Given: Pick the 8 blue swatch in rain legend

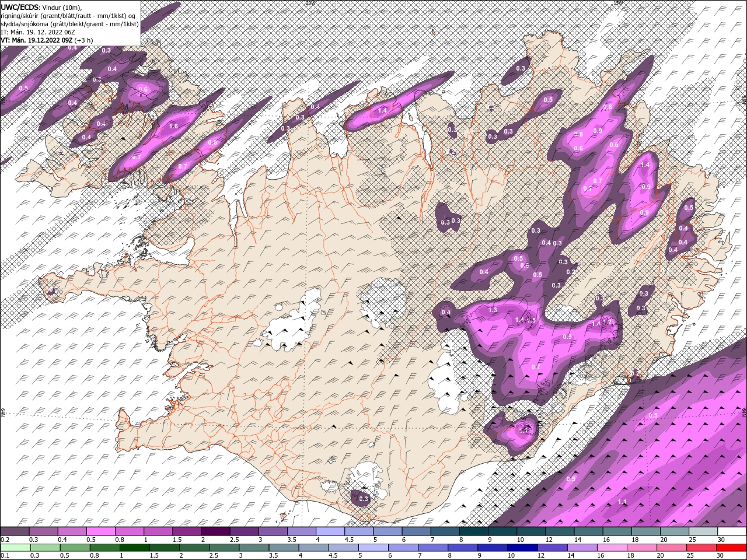Looking at the screenshot, I should pyautogui.click(x=463, y=548).
